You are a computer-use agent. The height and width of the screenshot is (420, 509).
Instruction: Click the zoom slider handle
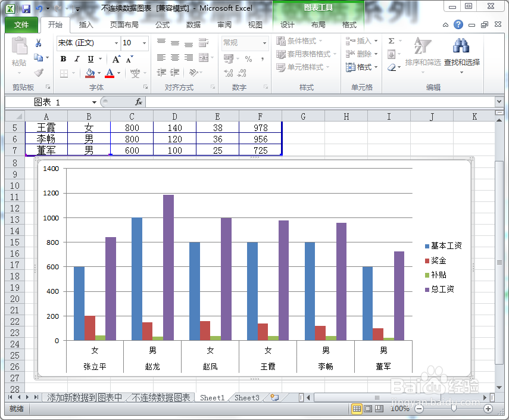click(454, 409)
